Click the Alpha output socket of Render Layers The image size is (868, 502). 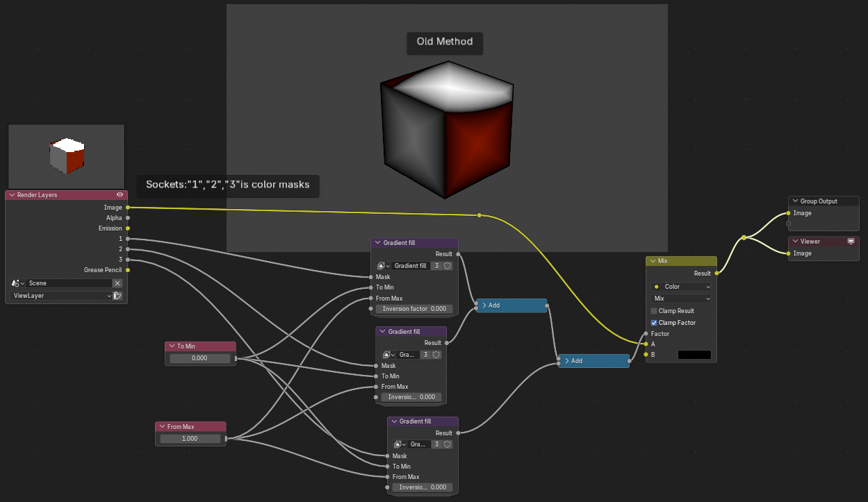[x=128, y=218]
